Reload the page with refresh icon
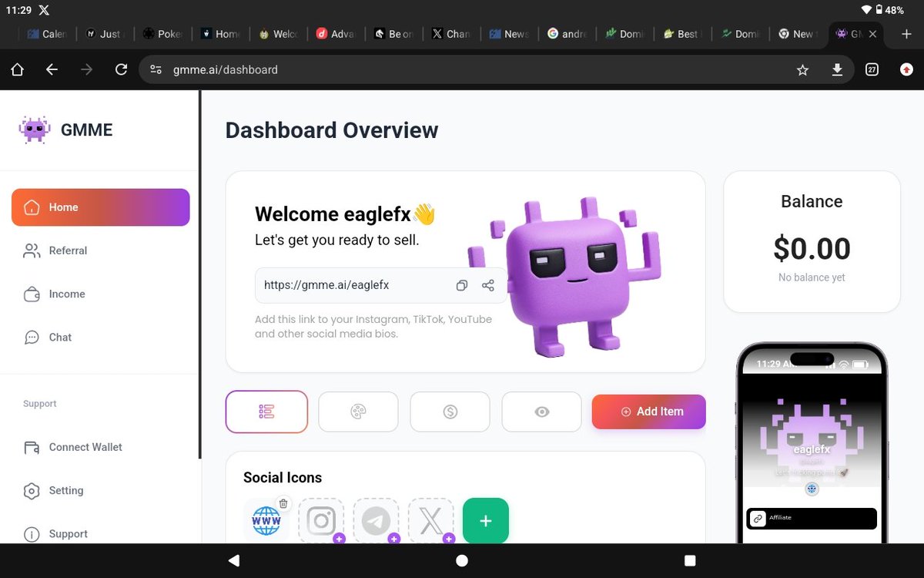The height and width of the screenshot is (578, 924). [121, 69]
